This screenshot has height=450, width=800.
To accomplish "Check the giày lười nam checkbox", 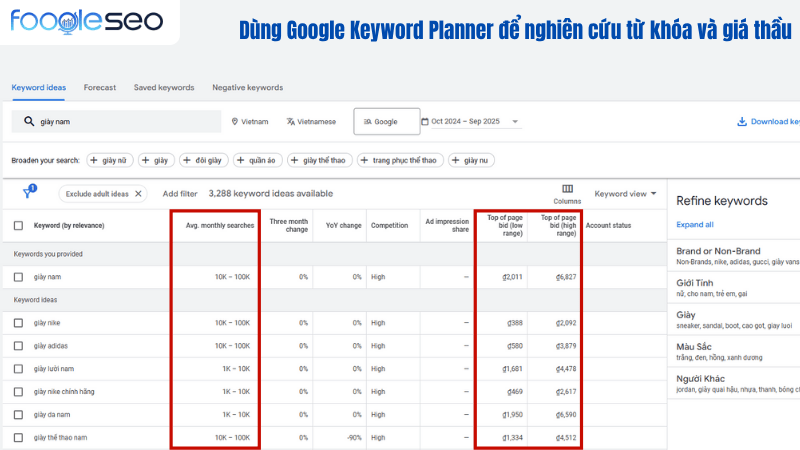I will [18, 369].
